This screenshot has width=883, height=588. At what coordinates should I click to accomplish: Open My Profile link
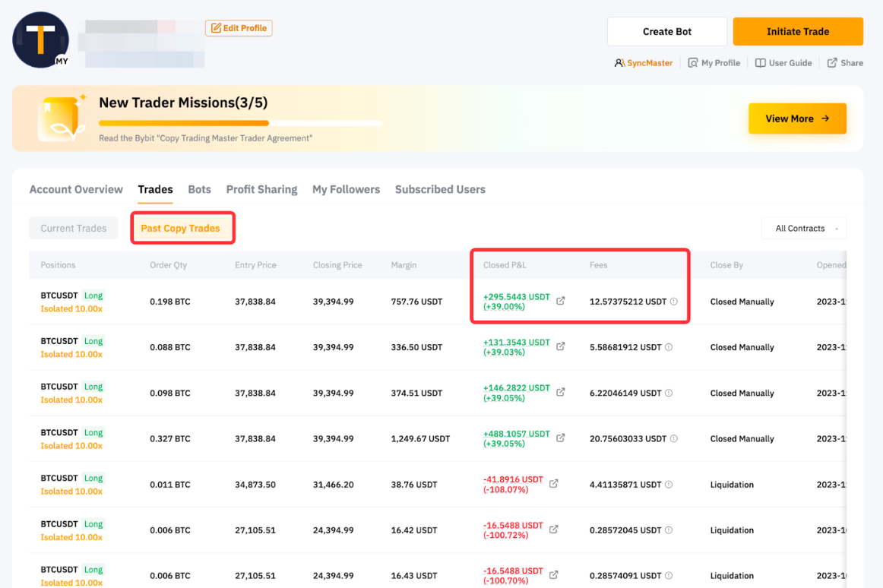click(x=714, y=63)
